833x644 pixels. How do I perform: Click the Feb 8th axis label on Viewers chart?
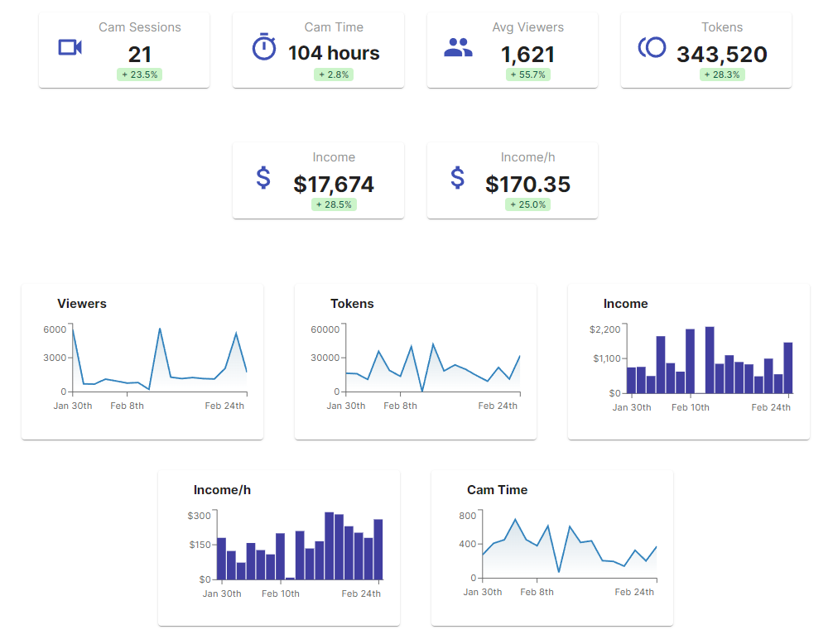pyautogui.click(x=127, y=406)
